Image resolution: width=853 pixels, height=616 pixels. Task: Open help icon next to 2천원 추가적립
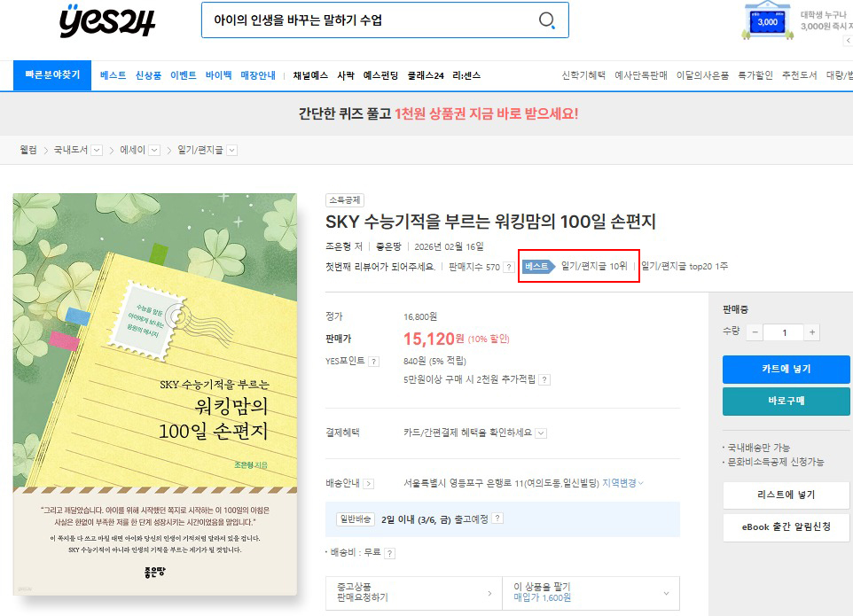[544, 379]
